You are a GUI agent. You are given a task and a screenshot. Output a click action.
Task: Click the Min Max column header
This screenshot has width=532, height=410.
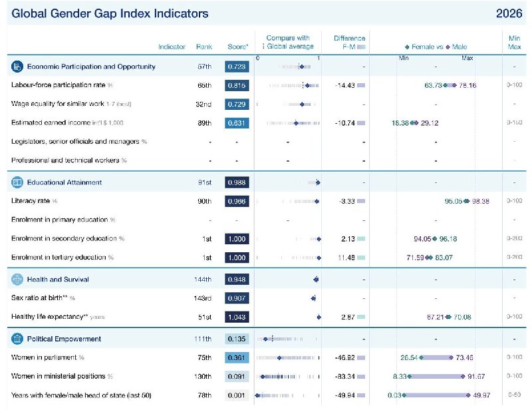[514, 43]
